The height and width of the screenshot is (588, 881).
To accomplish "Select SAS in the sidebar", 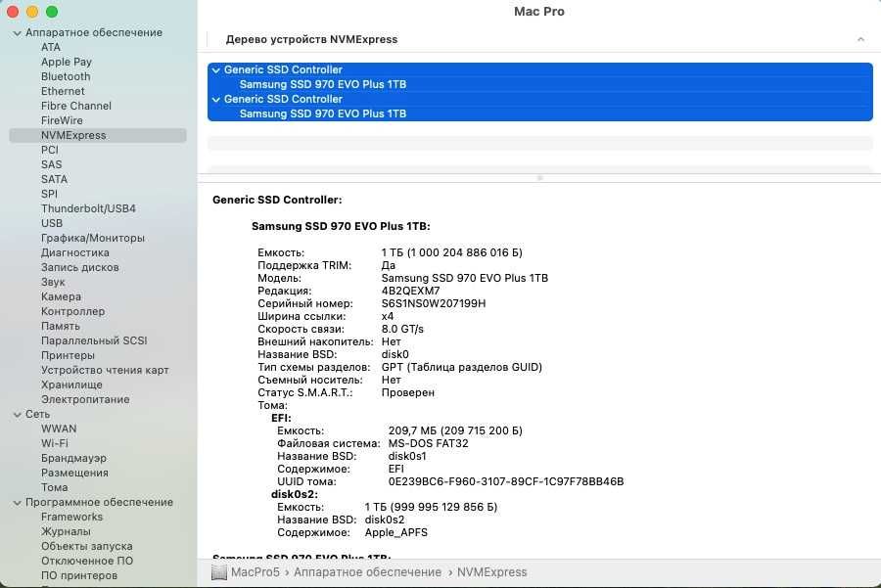I will point(51,164).
